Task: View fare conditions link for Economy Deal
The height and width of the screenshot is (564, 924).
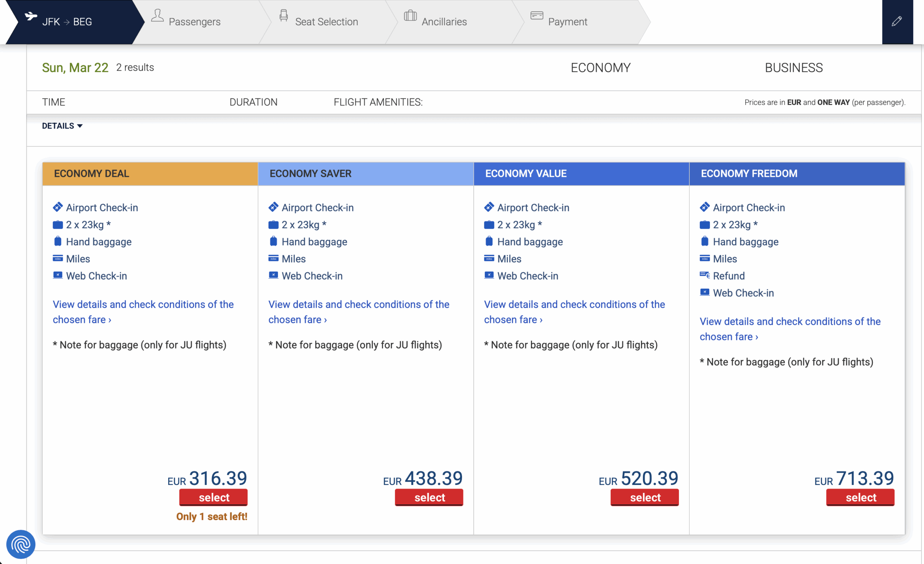Action: pyautogui.click(x=143, y=312)
